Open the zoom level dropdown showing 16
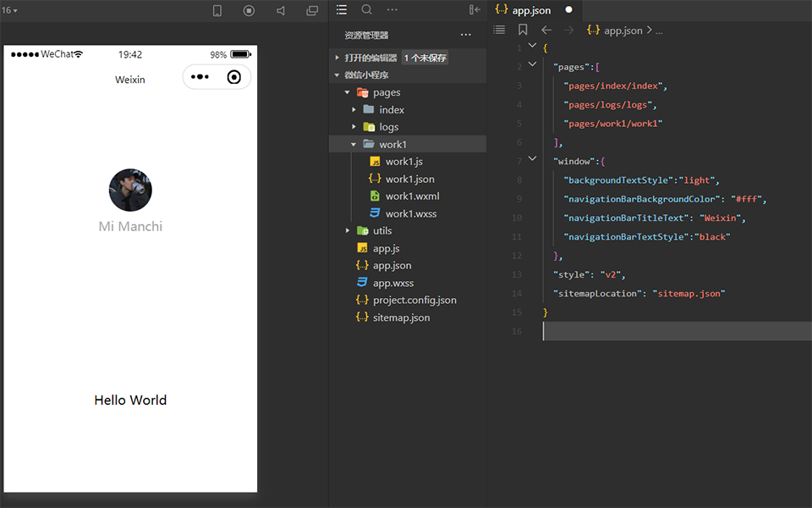This screenshot has height=508, width=812. pyautogui.click(x=9, y=10)
